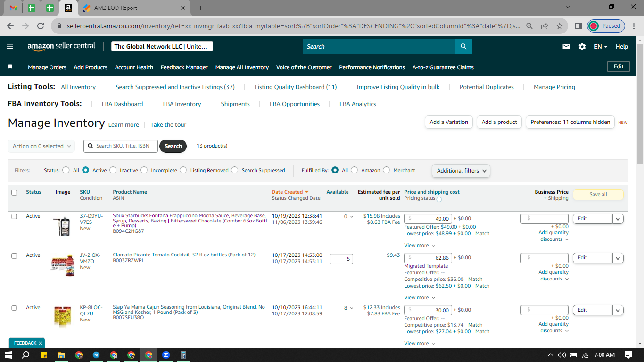644x362 pixels.
Task: Open the Windows notification center
Action: 628,355
